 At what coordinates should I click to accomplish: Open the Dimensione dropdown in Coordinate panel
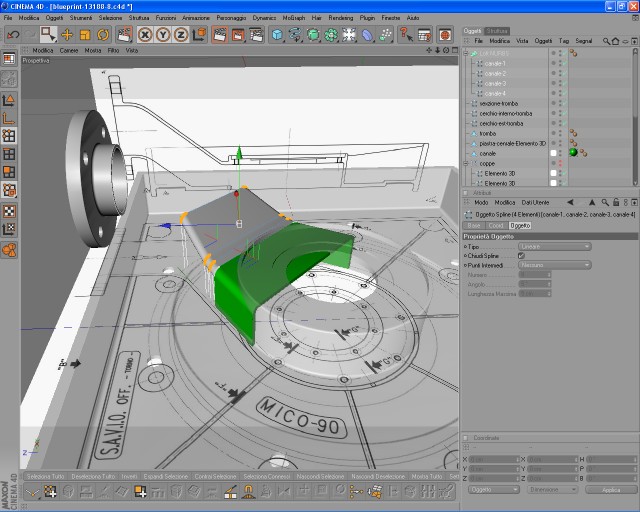(x=552, y=490)
